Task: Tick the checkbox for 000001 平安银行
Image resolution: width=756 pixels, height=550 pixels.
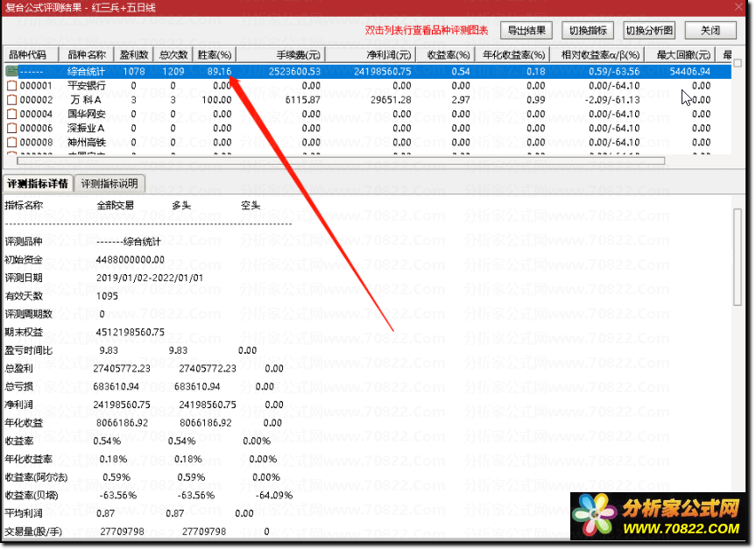Action: [x=11, y=86]
